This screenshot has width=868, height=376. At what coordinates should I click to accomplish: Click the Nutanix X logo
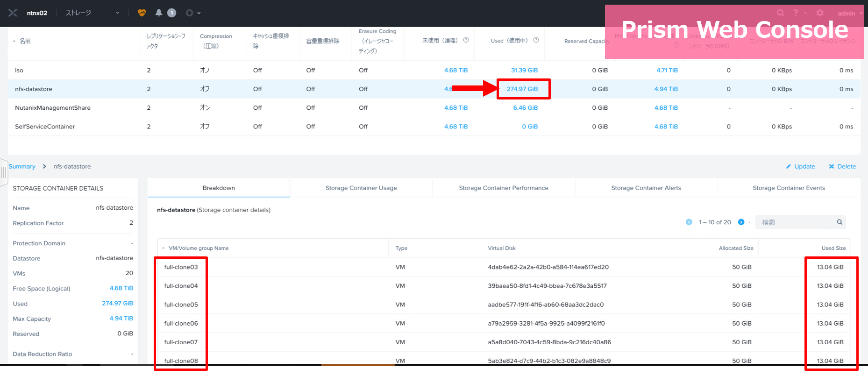point(13,13)
